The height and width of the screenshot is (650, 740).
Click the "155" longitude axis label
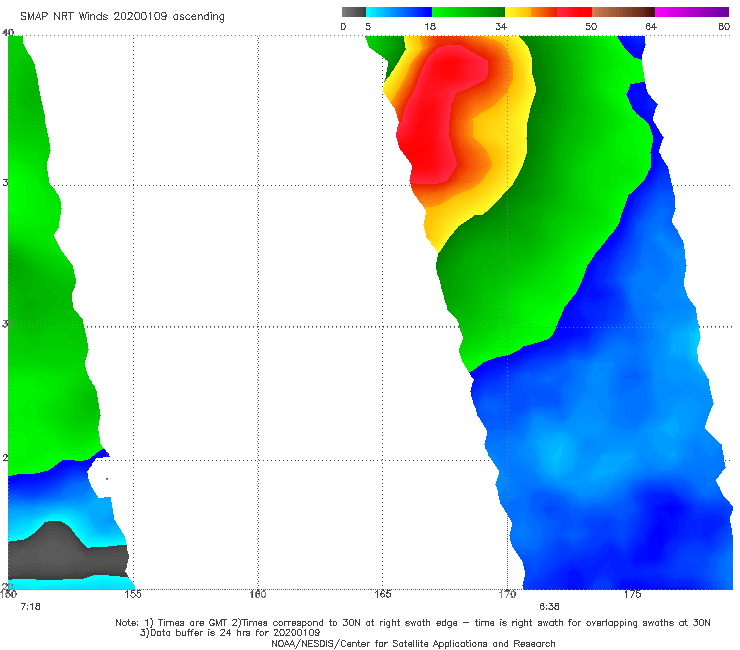coord(133,594)
